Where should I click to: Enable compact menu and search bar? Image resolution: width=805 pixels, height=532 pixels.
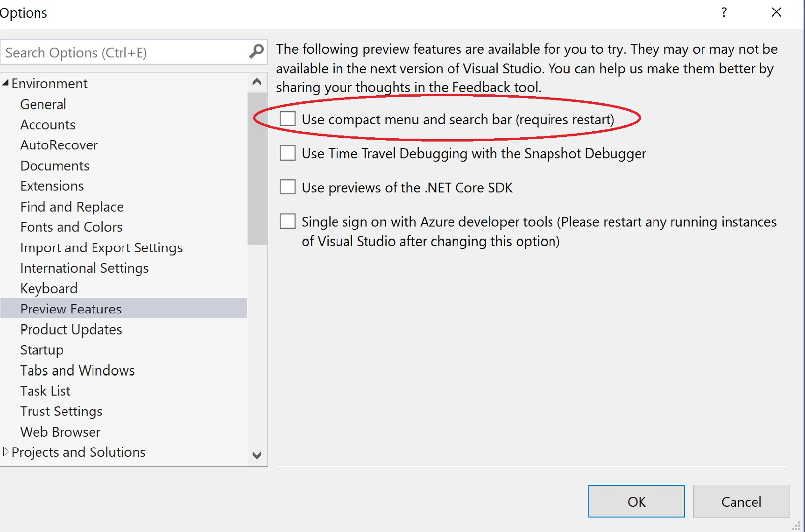(288, 119)
